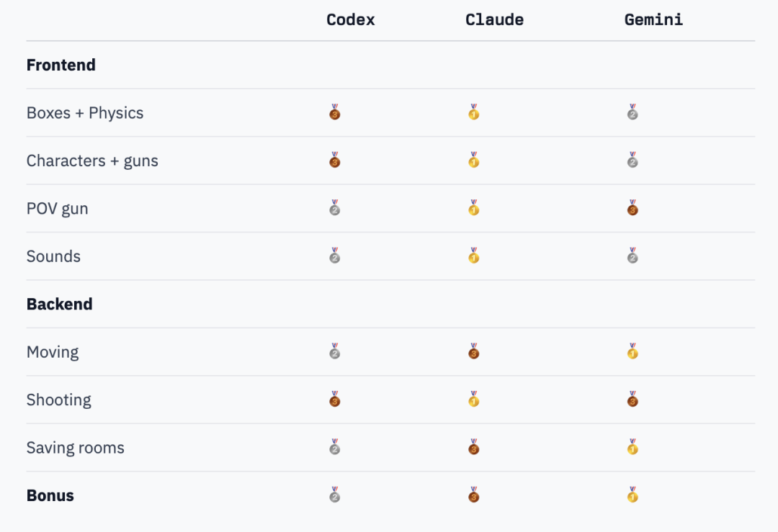Click Claude's bronze medal in the Moving row
The width and height of the screenshot is (778, 532).
click(473, 352)
